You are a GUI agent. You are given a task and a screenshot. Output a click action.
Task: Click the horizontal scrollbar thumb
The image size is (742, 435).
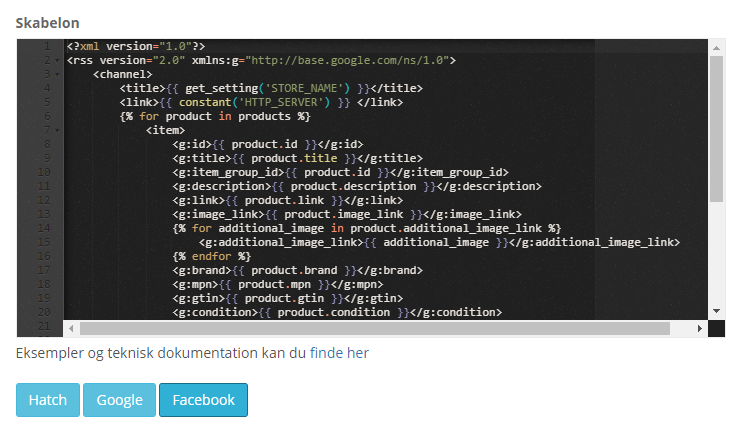point(375,328)
